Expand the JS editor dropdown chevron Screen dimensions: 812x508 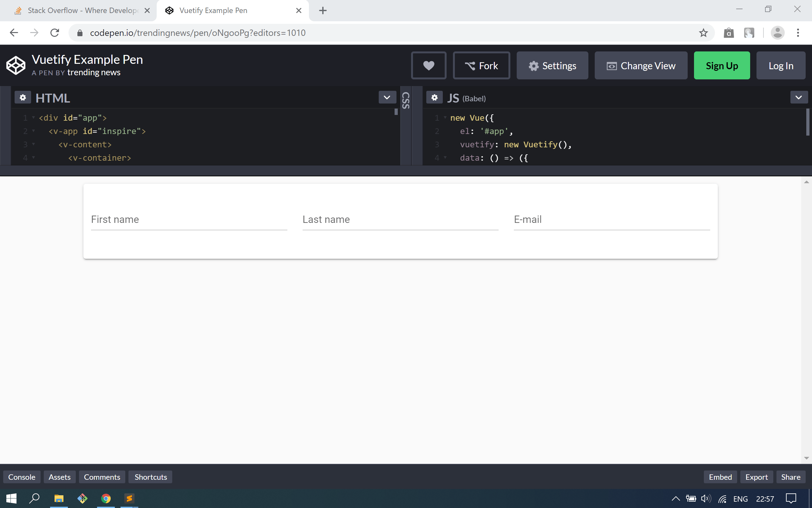pos(799,97)
